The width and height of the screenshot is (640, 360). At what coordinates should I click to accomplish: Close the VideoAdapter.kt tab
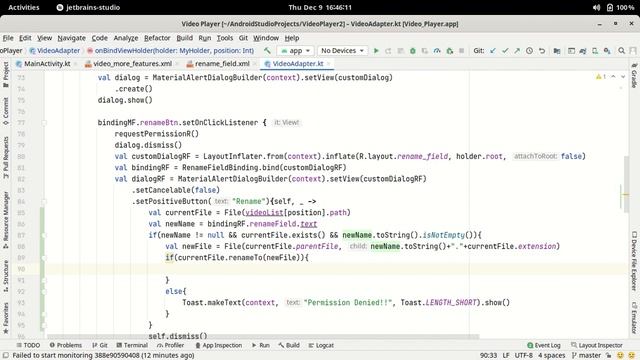point(328,64)
